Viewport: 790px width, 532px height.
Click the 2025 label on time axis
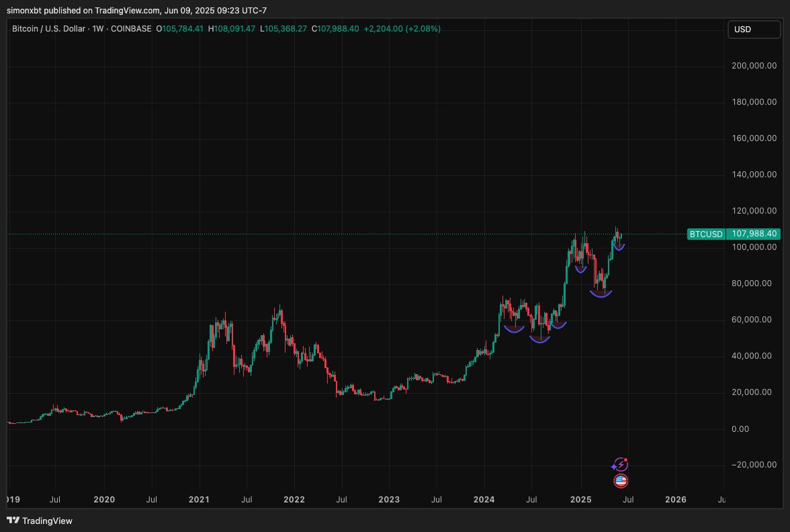(x=580, y=500)
